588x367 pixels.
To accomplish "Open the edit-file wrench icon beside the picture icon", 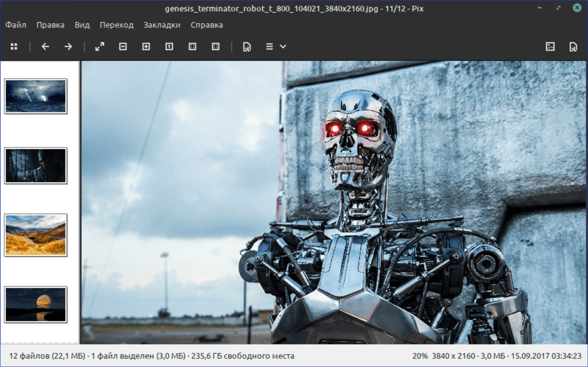I will click(x=574, y=47).
